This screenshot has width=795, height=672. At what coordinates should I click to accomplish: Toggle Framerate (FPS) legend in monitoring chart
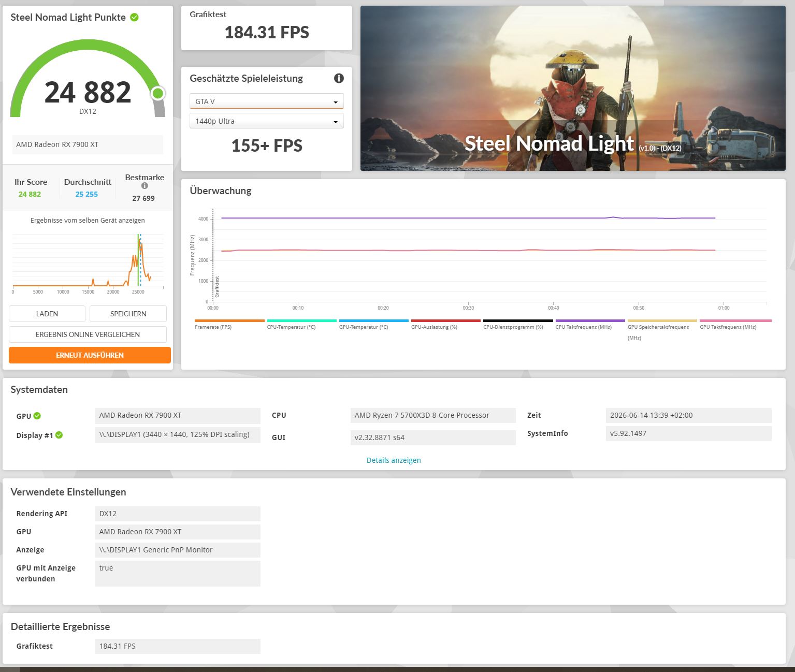pyautogui.click(x=229, y=324)
